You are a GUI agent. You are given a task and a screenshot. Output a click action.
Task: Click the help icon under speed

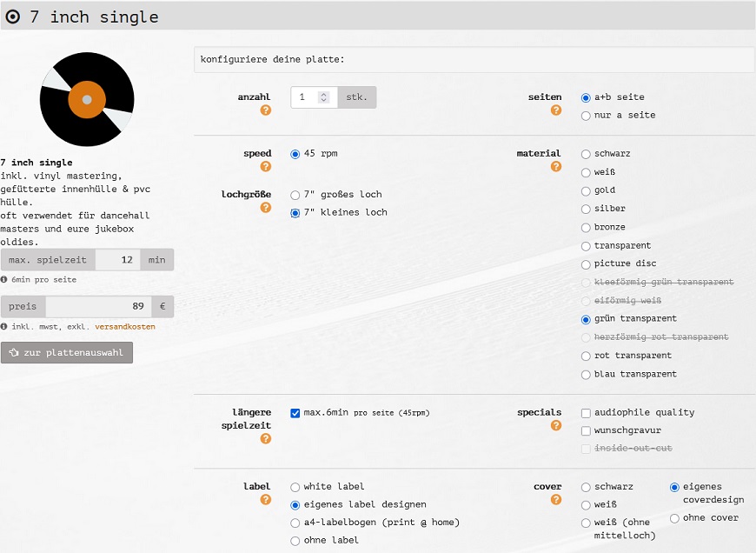click(x=266, y=167)
